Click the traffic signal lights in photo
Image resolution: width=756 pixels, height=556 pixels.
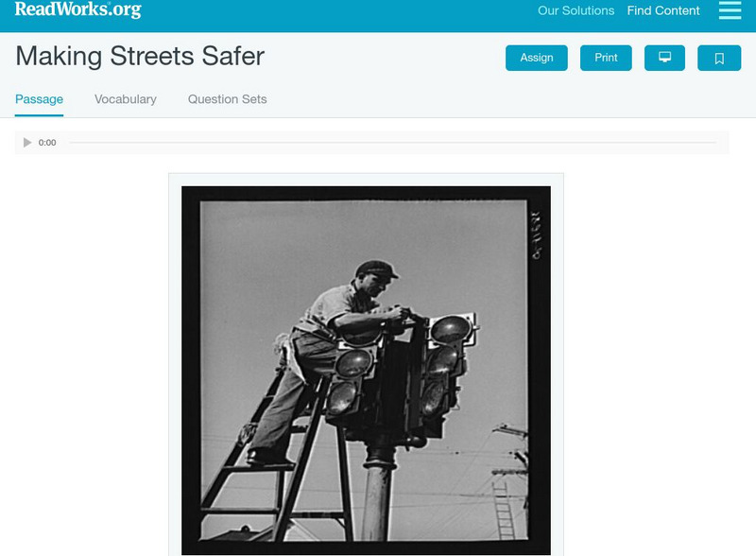coord(401,374)
